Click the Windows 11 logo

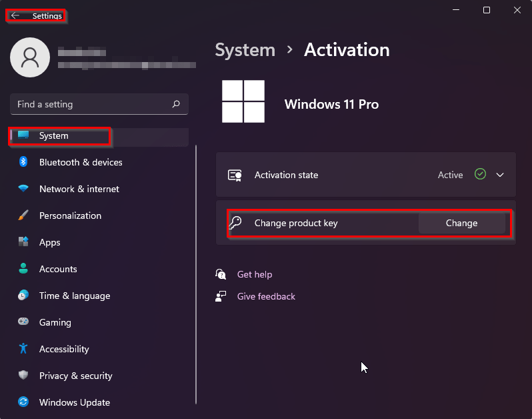[x=243, y=101]
